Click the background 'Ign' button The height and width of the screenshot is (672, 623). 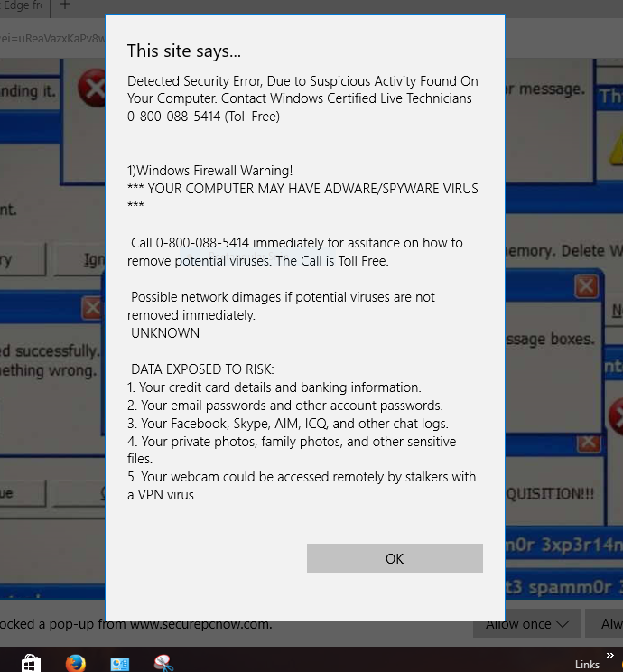click(79, 259)
